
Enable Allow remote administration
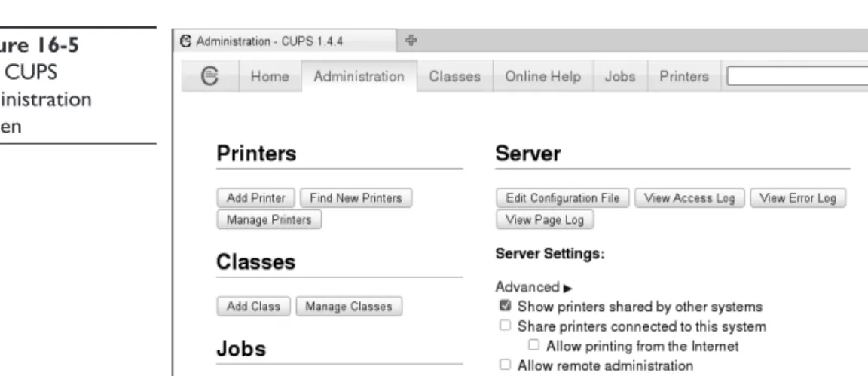(x=505, y=365)
